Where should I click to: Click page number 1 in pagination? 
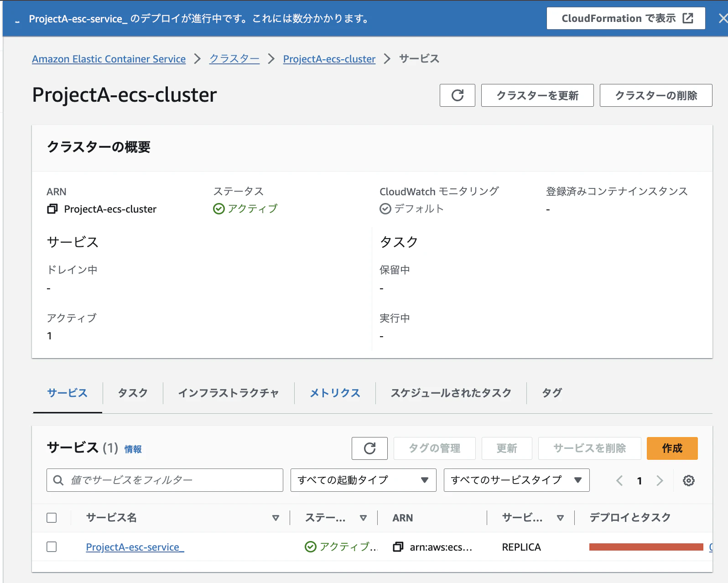[640, 481]
